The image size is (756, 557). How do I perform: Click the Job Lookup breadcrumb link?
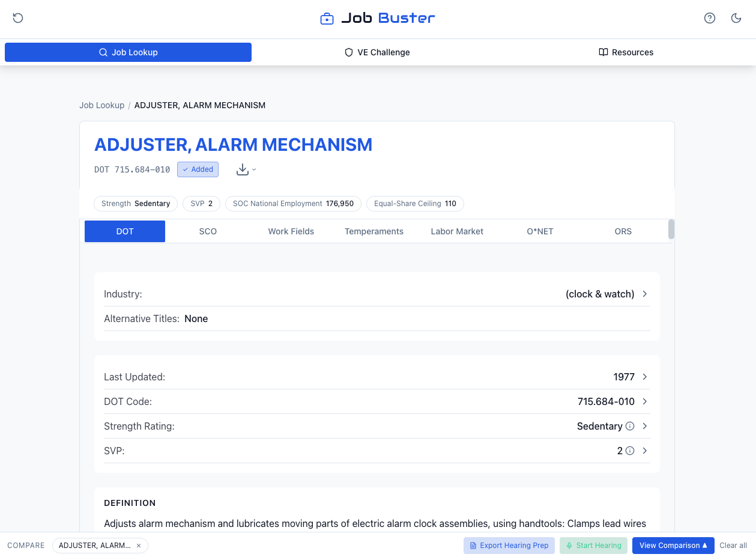[x=101, y=105]
